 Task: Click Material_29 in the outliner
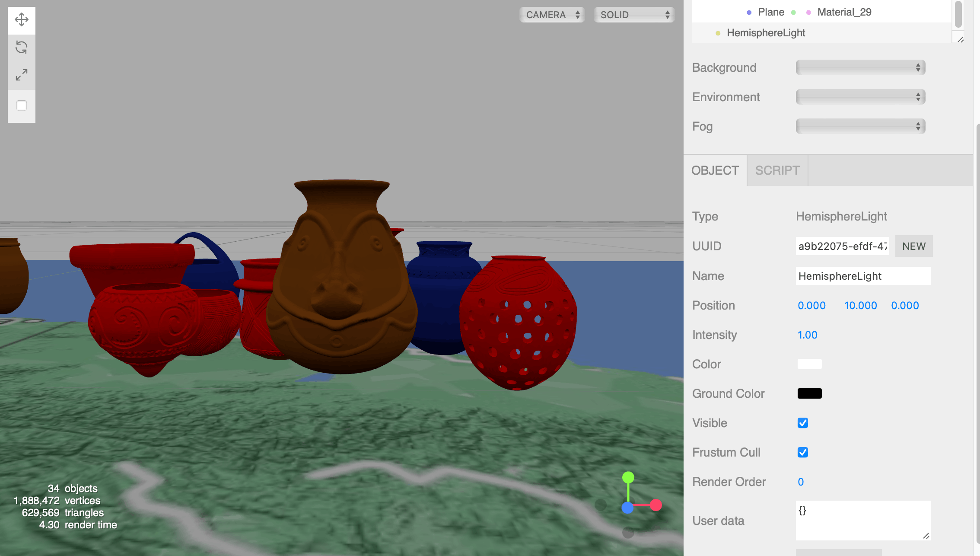(x=844, y=12)
